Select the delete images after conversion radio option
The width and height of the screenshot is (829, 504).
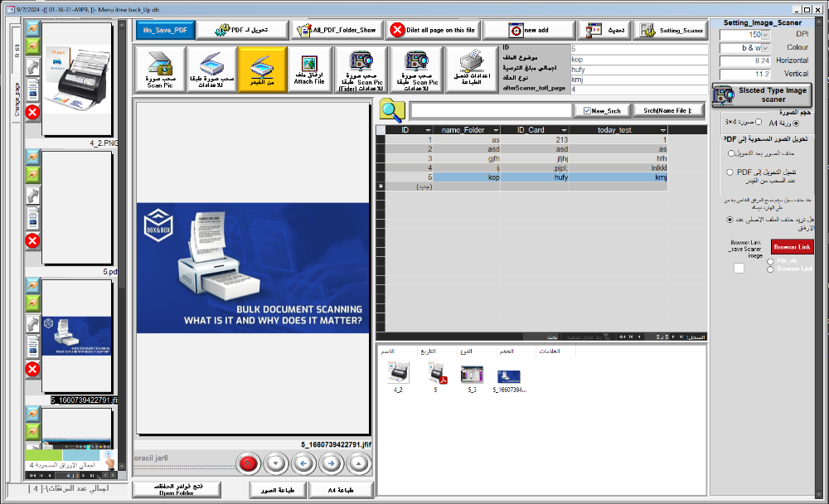[x=731, y=153]
